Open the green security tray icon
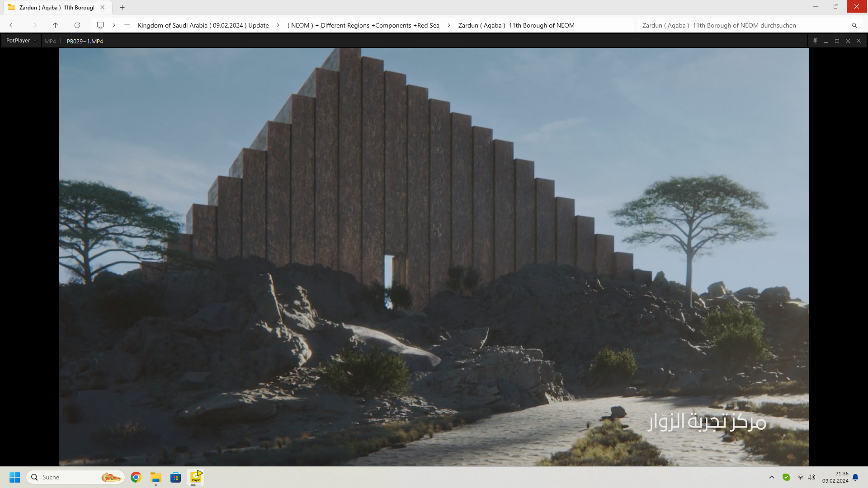868x488 pixels. coord(786,477)
